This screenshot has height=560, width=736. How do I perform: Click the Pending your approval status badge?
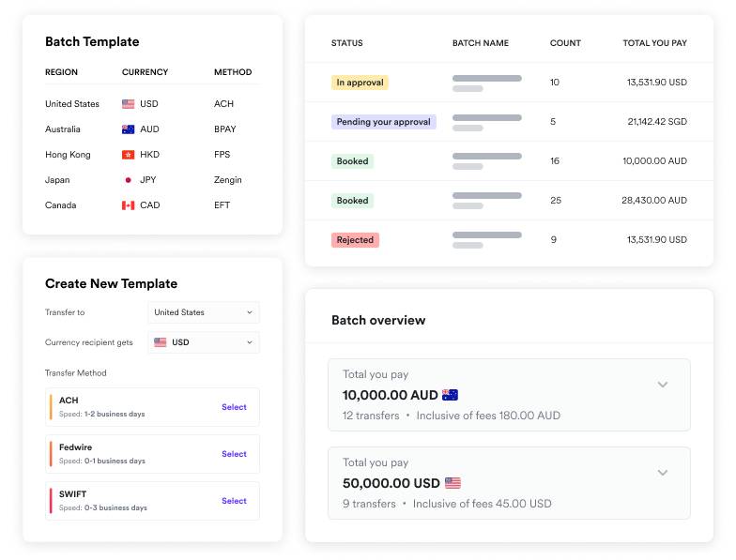pos(383,122)
